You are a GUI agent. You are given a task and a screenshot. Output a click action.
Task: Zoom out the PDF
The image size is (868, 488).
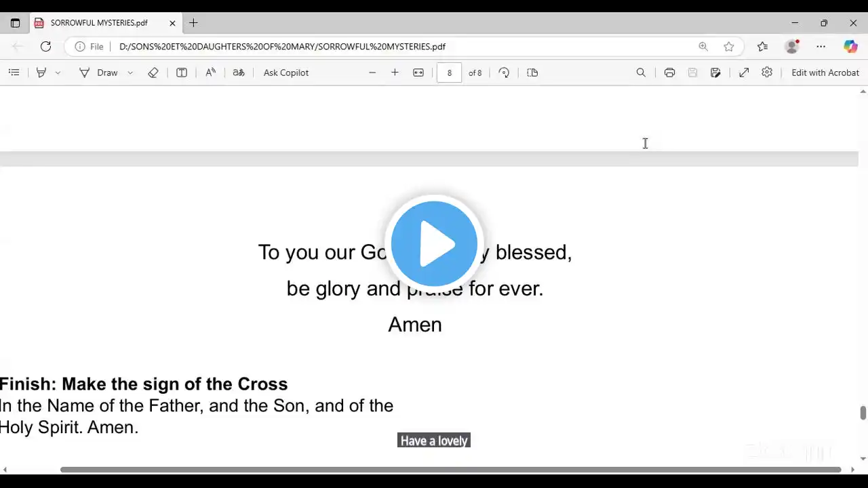(x=372, y=73)
